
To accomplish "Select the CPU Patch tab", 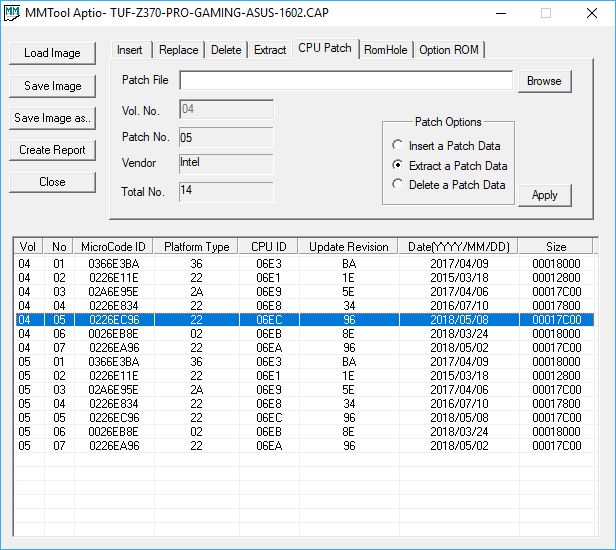I will tap(325, 48).
